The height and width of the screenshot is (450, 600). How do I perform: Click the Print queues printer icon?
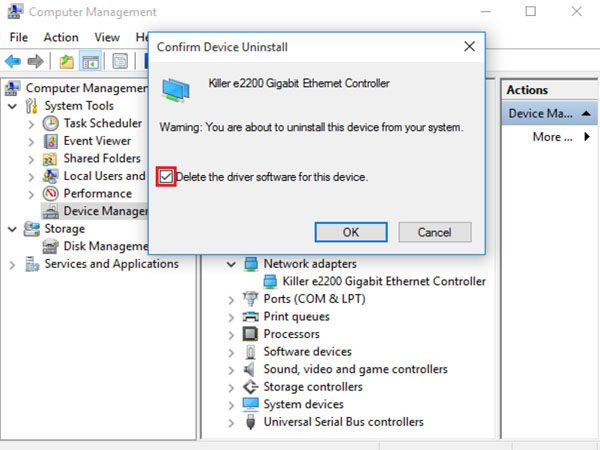251,317
